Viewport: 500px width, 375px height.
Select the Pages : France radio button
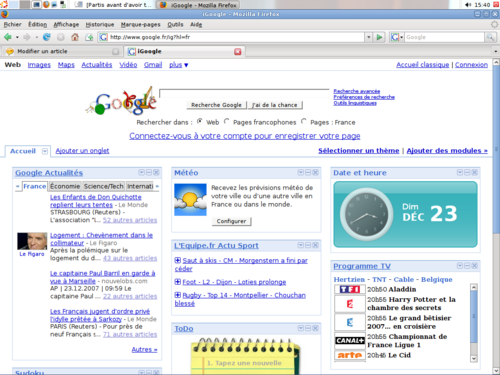click(303, 121)
